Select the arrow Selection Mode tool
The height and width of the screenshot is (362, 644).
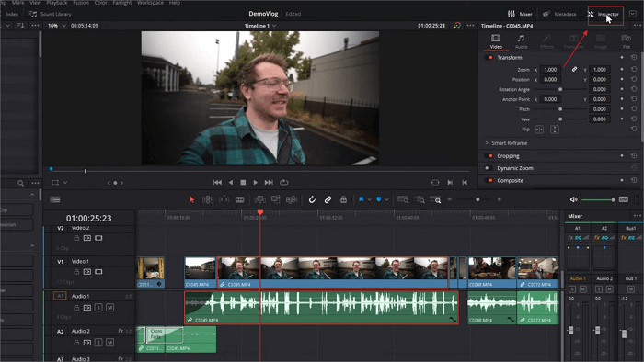(191, 199)
